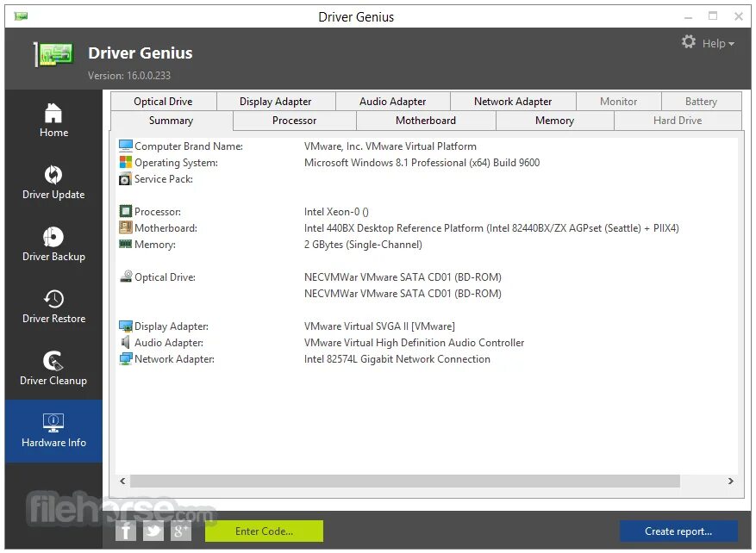The image size is (756, 553).
Task: Click the Display Adapter row icon
Action: [126, 326]
